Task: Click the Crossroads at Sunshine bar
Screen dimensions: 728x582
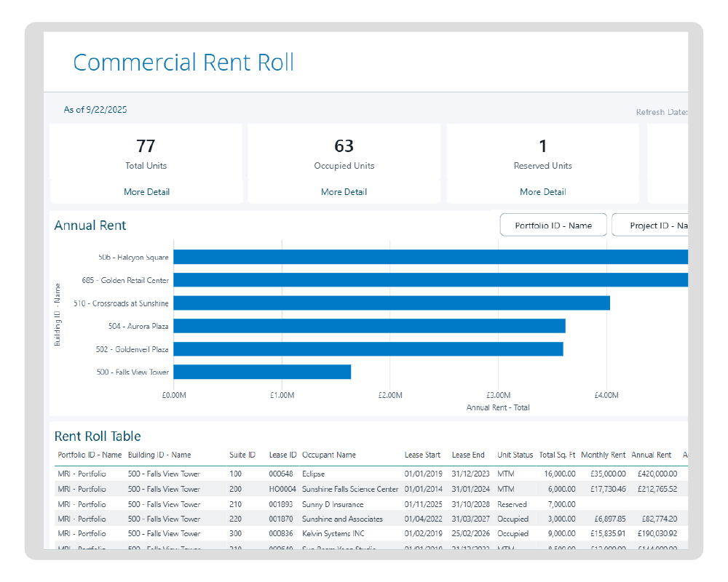Action: 391,303
